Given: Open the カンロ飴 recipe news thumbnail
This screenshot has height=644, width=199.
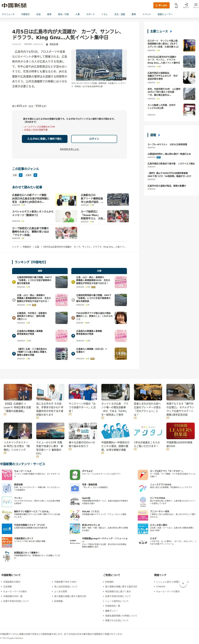Looking at the screenshot, I should coord(189,110).
